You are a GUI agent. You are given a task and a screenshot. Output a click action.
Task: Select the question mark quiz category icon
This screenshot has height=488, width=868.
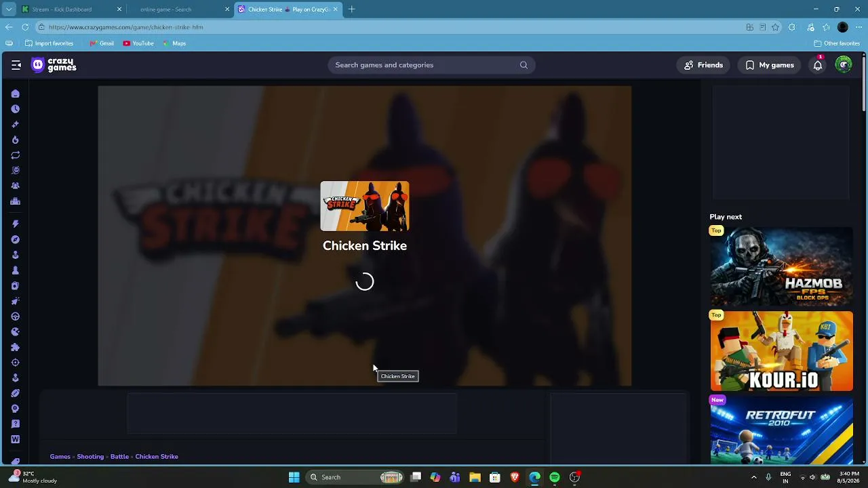[16, 424]
